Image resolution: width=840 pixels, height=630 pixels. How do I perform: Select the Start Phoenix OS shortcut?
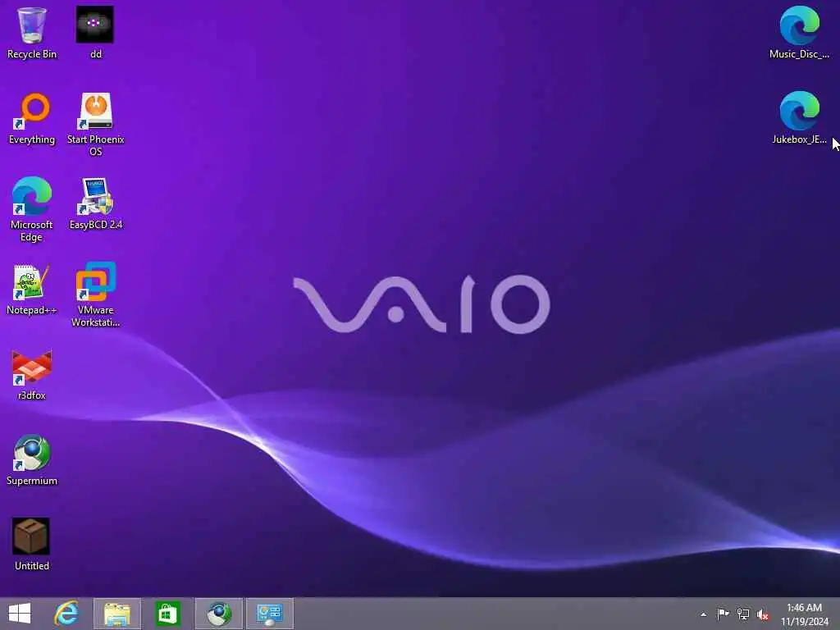click(x=95, y=125)
